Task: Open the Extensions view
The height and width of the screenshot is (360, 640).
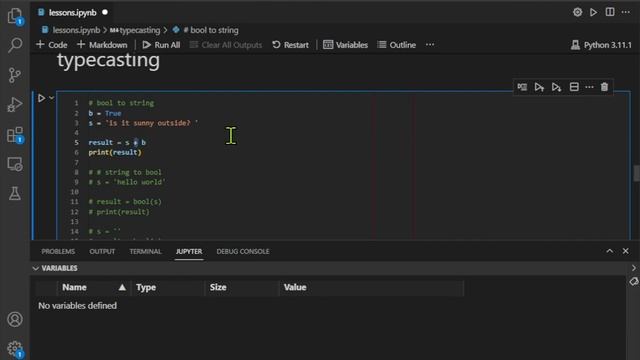Action: 15,135
